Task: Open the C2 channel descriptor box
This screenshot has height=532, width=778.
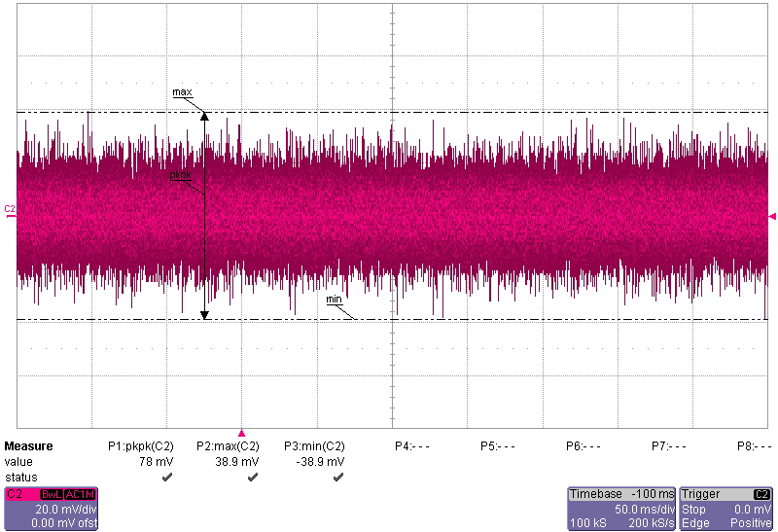Action: pos(49,509)
